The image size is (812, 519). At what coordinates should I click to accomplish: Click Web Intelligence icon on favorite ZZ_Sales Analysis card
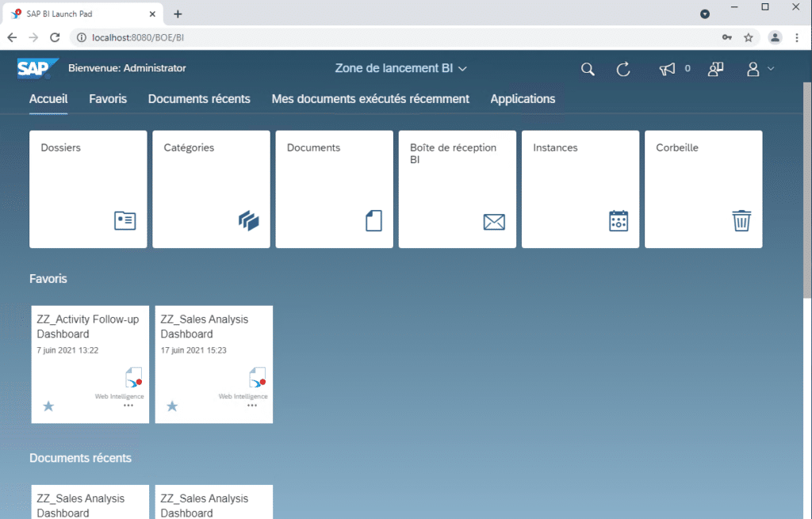click(258, 378)
